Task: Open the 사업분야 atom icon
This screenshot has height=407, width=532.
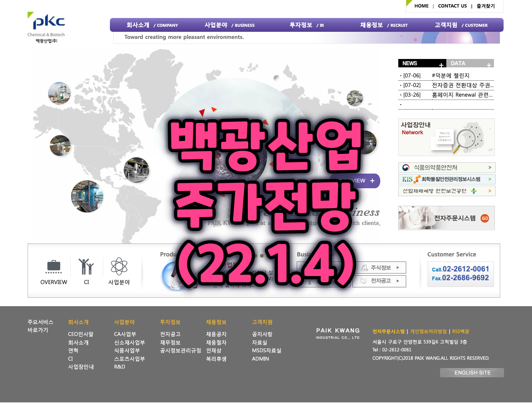Action: coord(119,266)
